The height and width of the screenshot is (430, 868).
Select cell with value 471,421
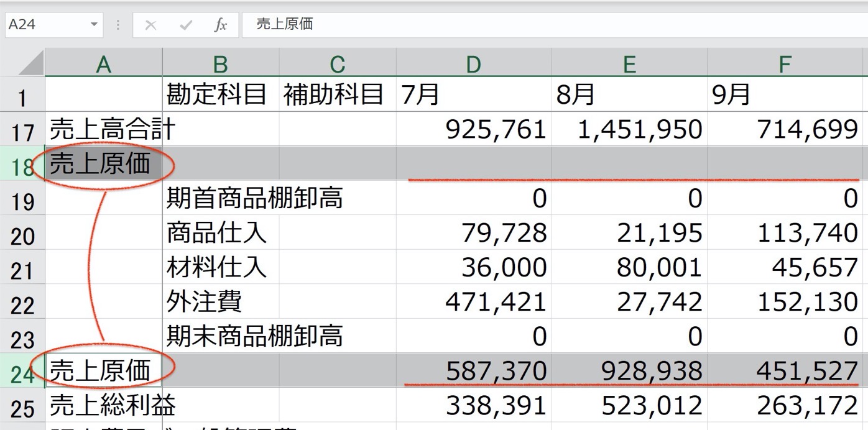pyautogui.click(x=474, y=302)
